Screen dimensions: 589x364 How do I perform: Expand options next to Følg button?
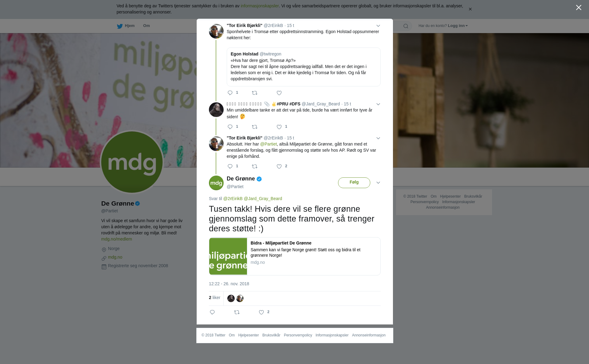[x=378, y=183]
